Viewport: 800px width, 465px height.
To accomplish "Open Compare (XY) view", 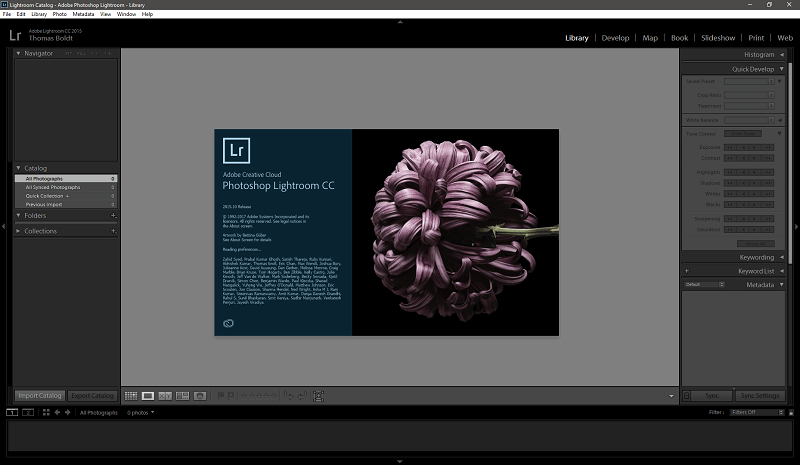I will 165,396.
